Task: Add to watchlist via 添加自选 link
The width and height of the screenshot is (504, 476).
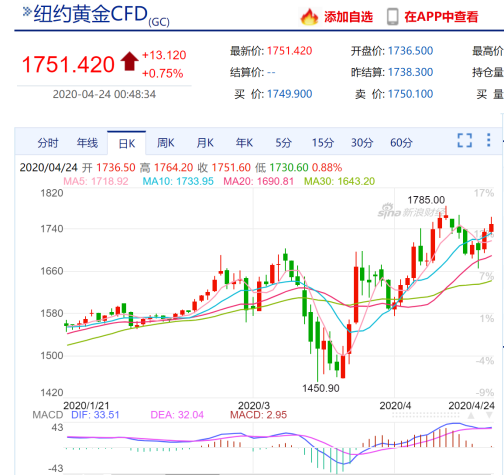Action: click(348, 16)
